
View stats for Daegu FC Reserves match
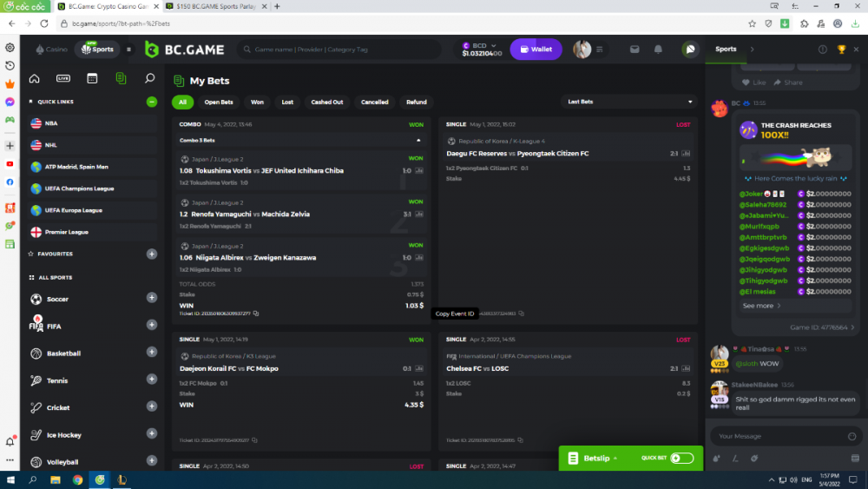click(x=687, y=154)
